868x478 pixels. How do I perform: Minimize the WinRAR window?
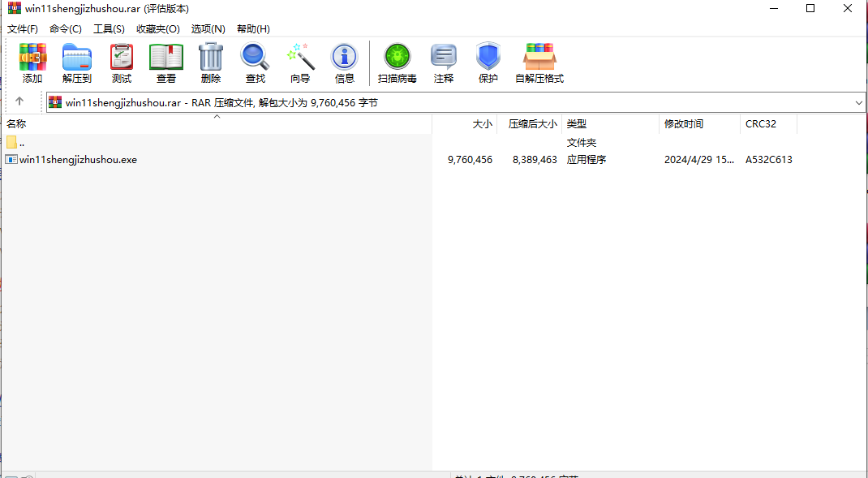point(773,8)
